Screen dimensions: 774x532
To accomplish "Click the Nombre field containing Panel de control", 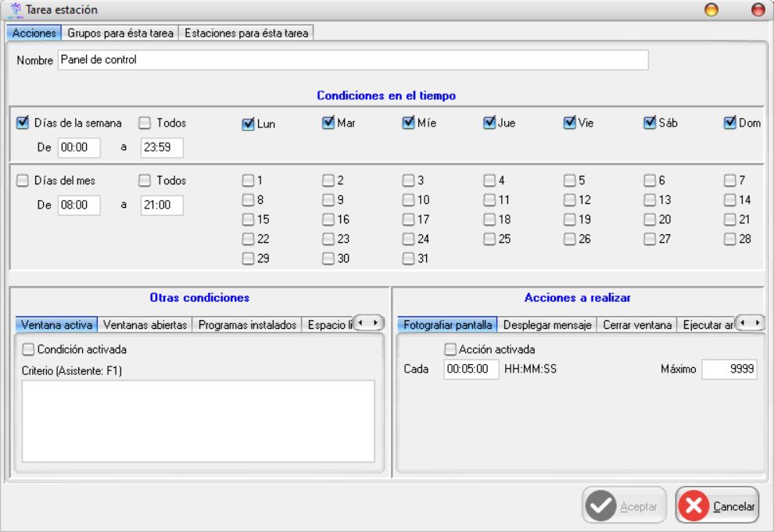I will (353, 60).
